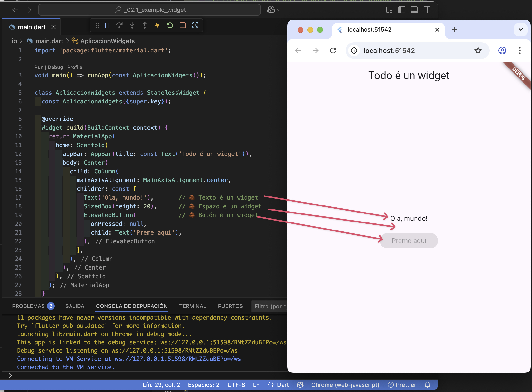Click the Step Out debug icon

point(145,25)
